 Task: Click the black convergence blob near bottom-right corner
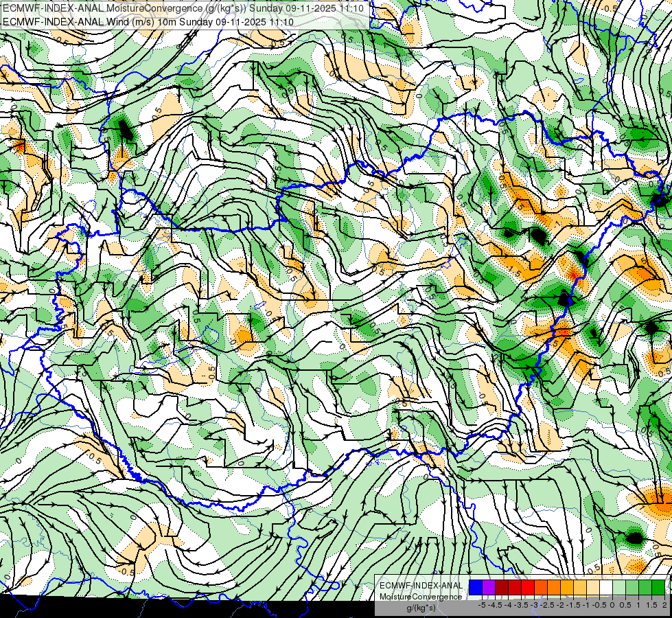[634, 538]
